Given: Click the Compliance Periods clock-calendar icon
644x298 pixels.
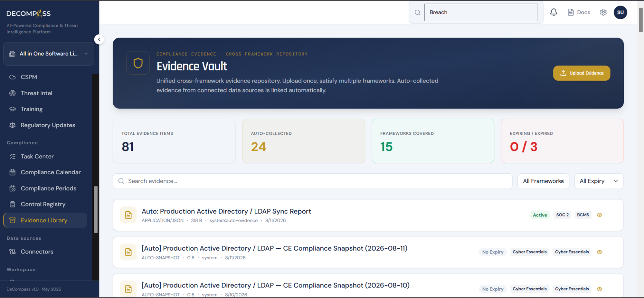Looking at the screenshot, I should coord(13,188).
